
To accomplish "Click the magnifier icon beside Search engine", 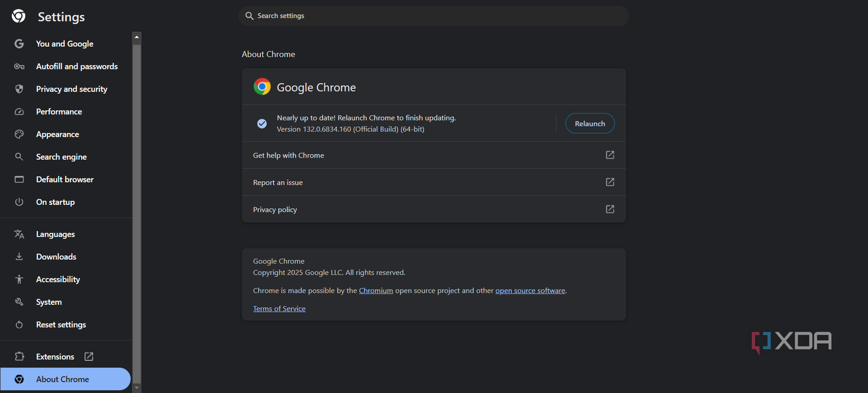I will [19, 157].
